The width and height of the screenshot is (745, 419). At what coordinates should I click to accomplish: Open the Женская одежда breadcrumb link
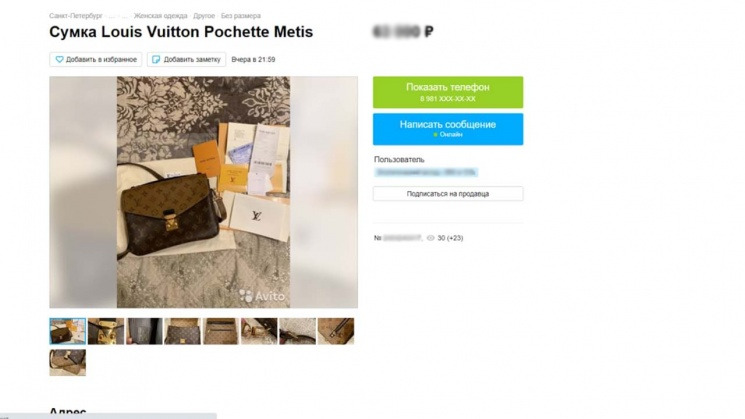[160, 16]
